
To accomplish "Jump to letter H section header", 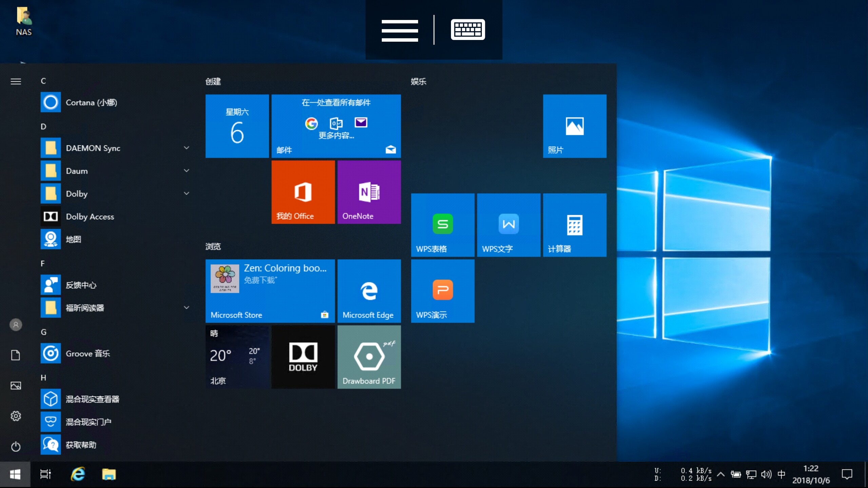I will click(43, 378).
